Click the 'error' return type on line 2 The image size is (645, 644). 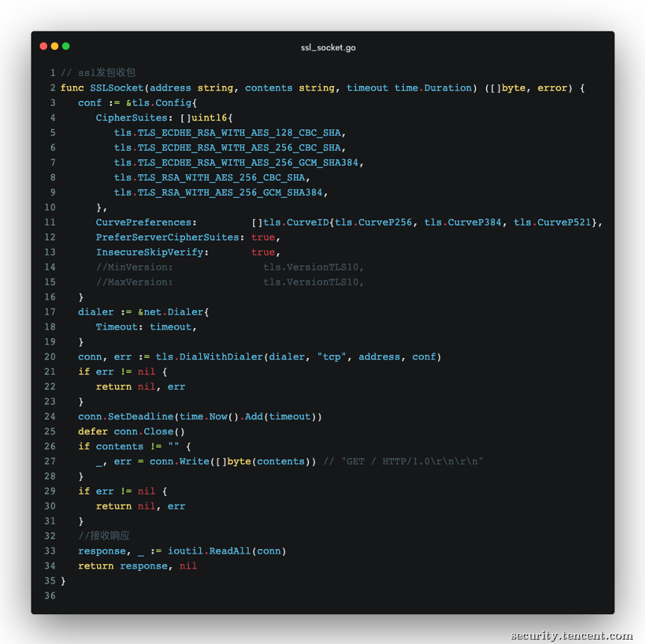[552, 87]
